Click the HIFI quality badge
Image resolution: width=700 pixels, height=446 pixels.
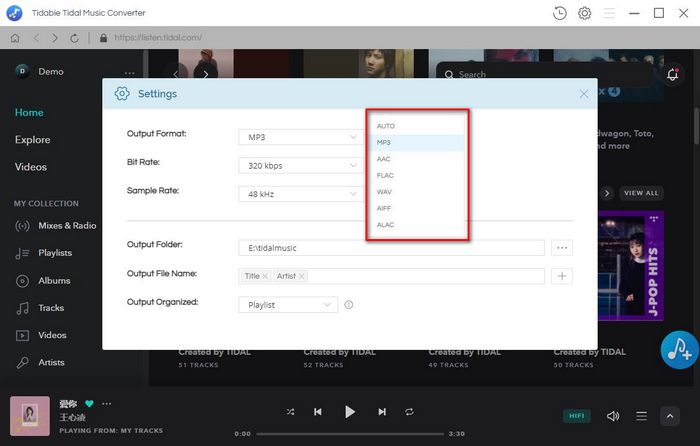[576, 416]
